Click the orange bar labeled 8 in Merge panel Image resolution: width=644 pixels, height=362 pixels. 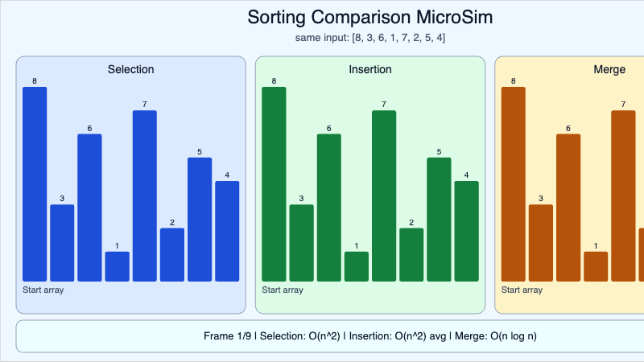[x=513, y=184]
